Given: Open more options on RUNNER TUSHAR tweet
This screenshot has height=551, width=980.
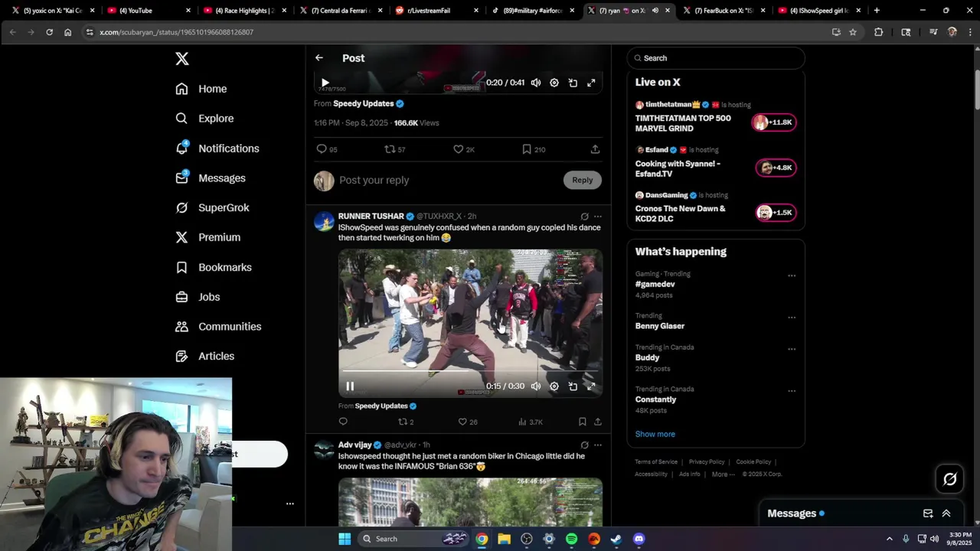Looking at the screenshot, I should click(x=598, y=217).
